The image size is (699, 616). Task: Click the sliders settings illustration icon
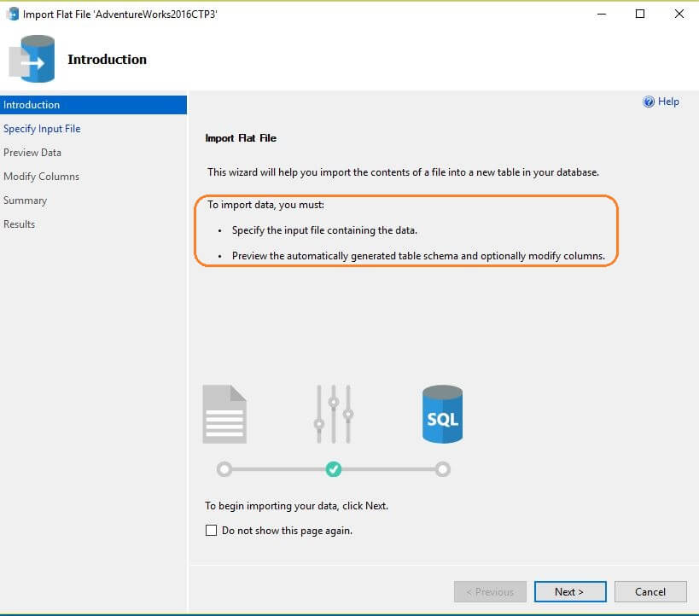(334, 414)
